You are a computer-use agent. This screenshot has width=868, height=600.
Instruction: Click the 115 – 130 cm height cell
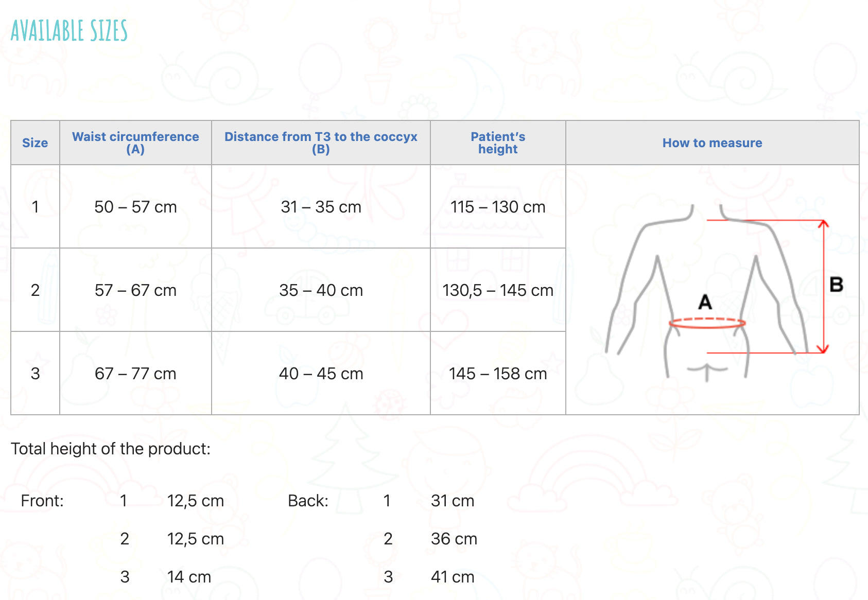(498, 207)
